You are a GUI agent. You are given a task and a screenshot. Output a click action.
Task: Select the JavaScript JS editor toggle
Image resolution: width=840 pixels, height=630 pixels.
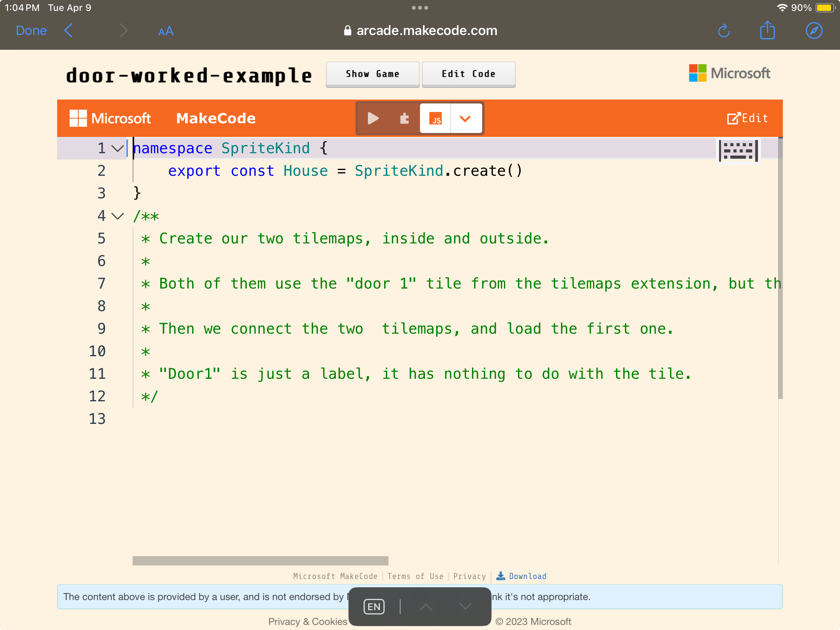[435, 118]
